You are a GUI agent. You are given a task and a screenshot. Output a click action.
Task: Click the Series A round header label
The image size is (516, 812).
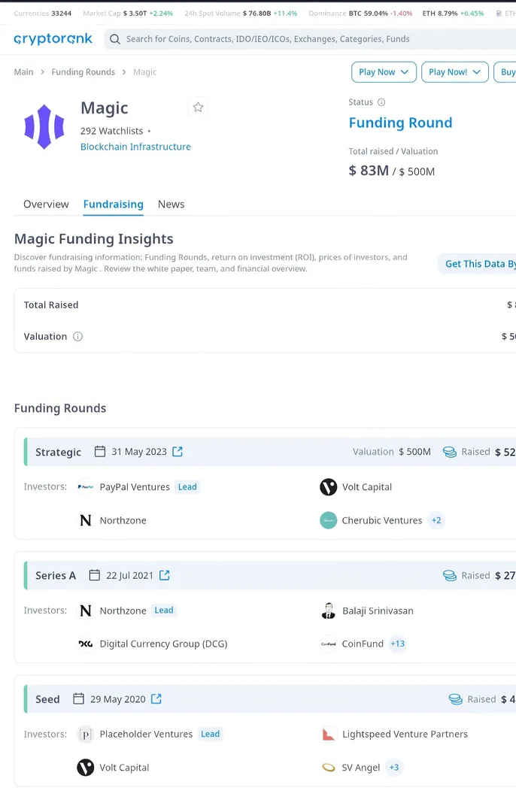(x=56, y=576)
